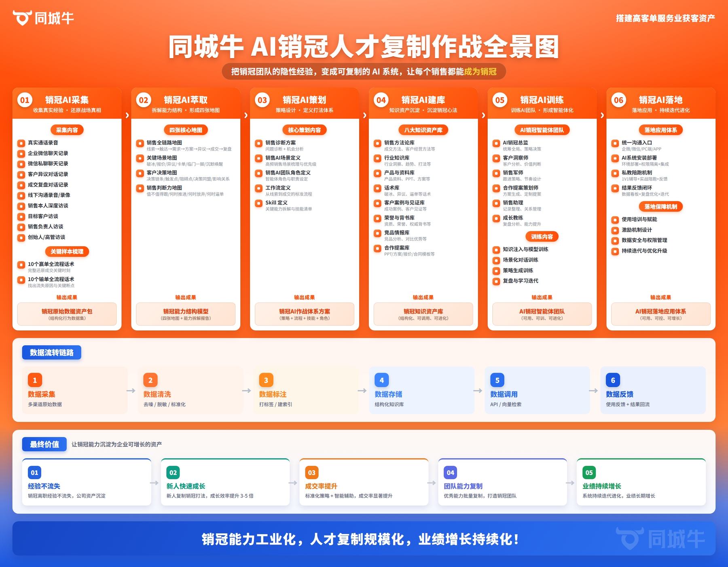
Task: Check the box beside 客户异议对话记录
Action: click(21, 175)
